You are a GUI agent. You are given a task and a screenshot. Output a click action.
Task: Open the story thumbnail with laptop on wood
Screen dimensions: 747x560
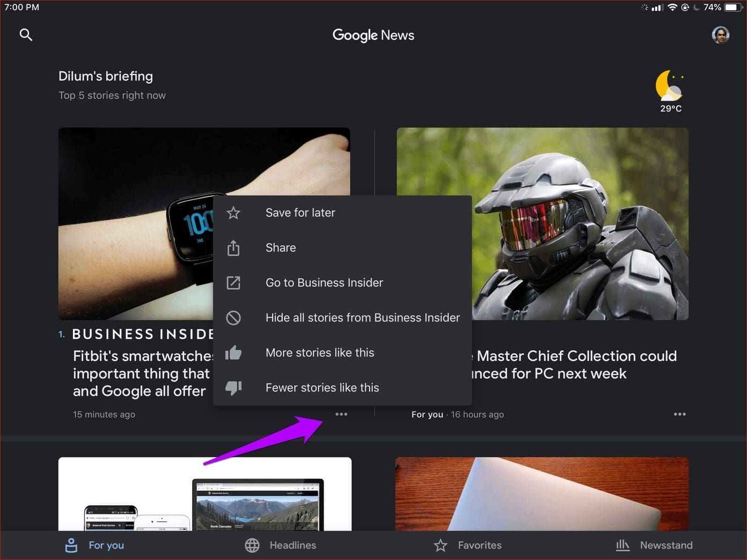click(x=542, y=494)
